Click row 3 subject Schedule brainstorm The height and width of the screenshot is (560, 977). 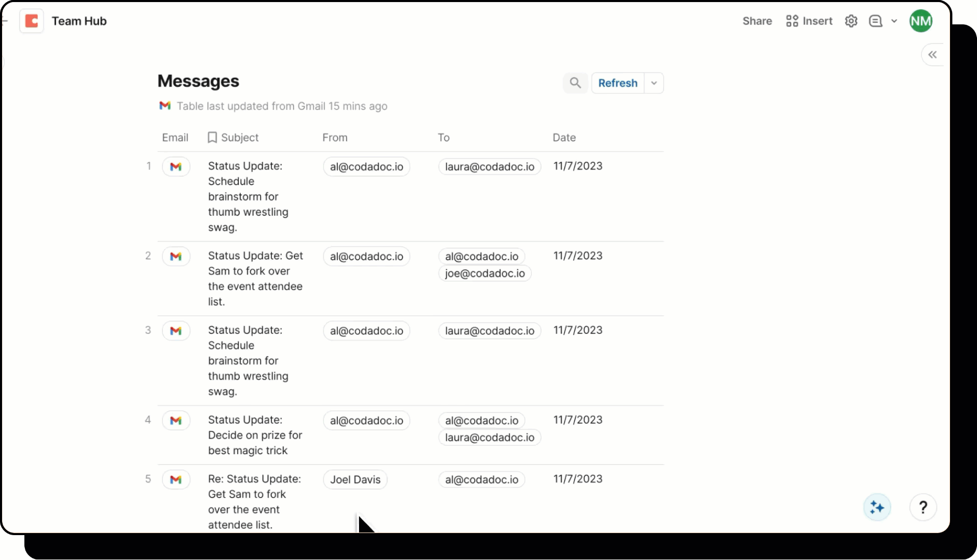tap(248, 360)
